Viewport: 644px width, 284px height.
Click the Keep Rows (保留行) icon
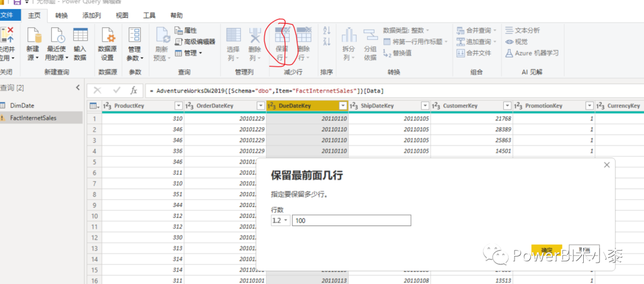click(282, 35)
